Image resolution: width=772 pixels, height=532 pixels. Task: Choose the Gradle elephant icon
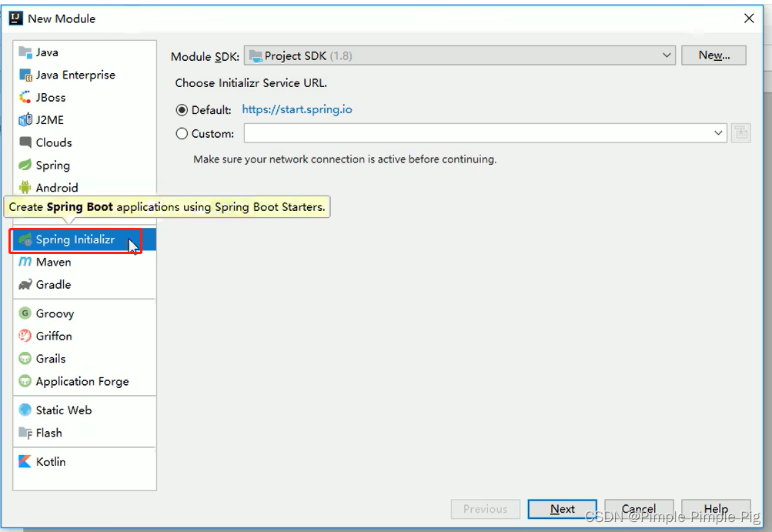click(x=25, y=285)
